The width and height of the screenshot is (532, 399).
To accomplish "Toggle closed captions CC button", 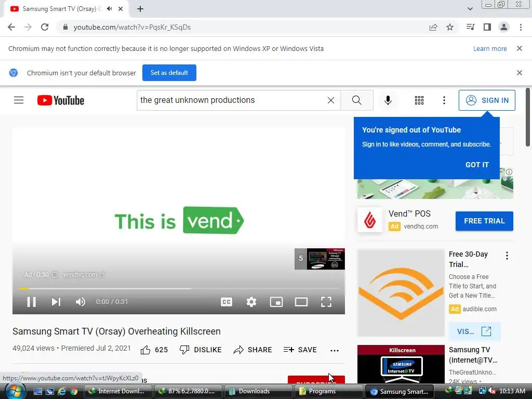I will coord(227,302).
